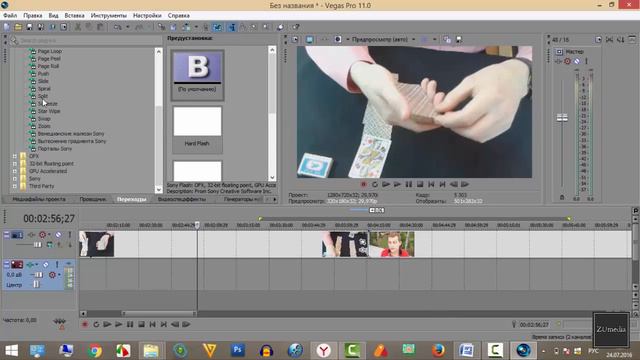Open Track FX on audio track 2
Image resolution: width=640 pixels, height=360 pixels.
point(29,265)
